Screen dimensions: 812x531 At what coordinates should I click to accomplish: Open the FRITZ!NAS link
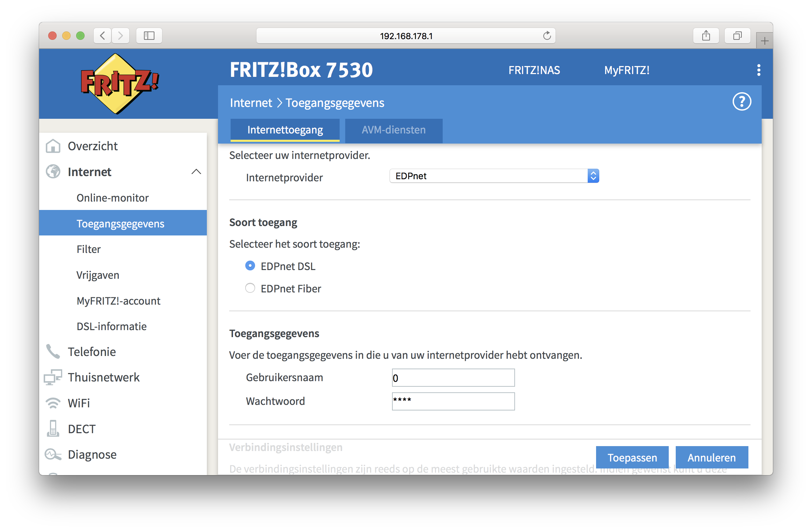click(x=534, y=70)
